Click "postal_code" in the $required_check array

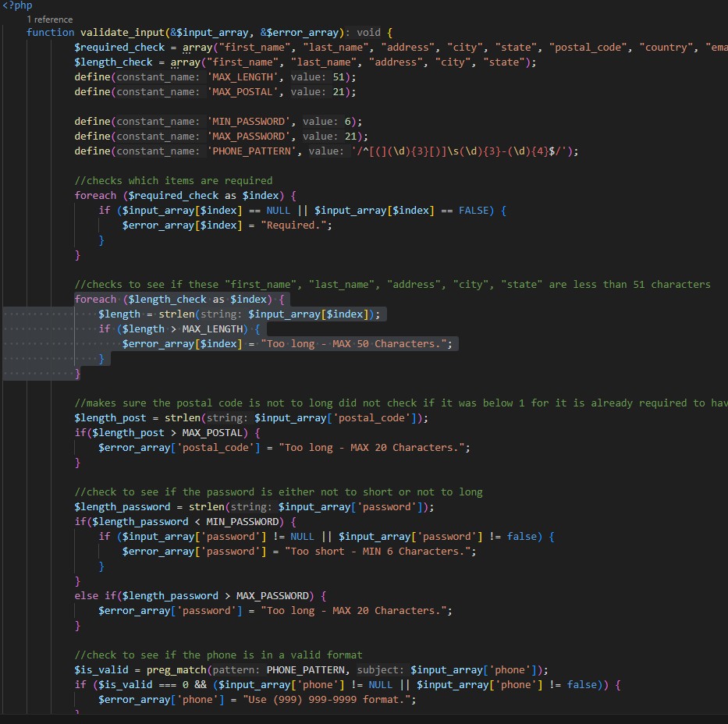tap(588, 48)
